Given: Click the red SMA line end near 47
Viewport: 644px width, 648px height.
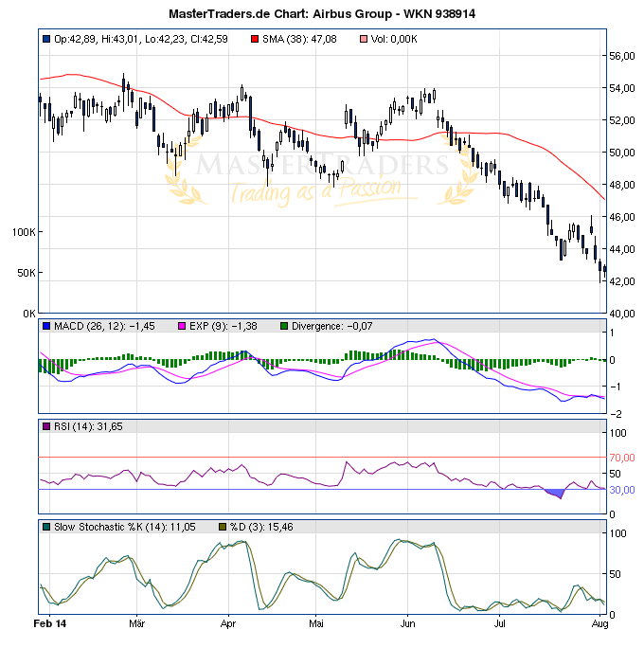Looking at the screenshot, I should click(x=603, y=198).
